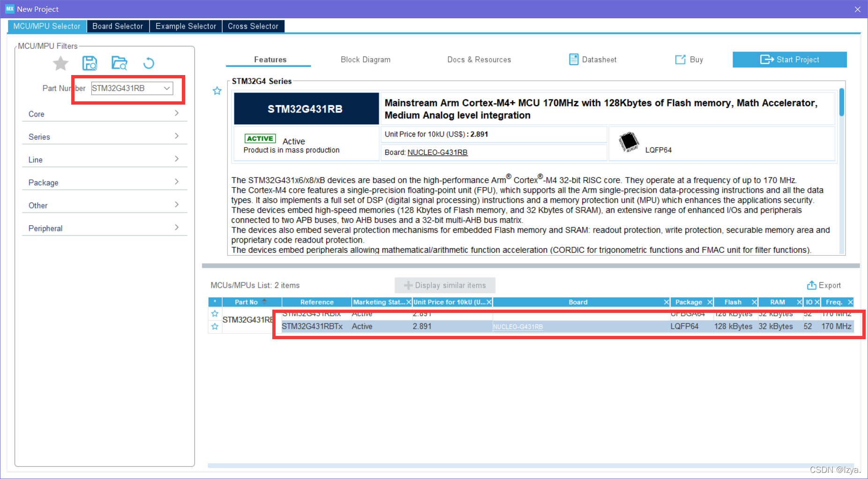Viewport: 868px width, 479px height.
Task: Close the Package column
Action: [x=710, y=302]
